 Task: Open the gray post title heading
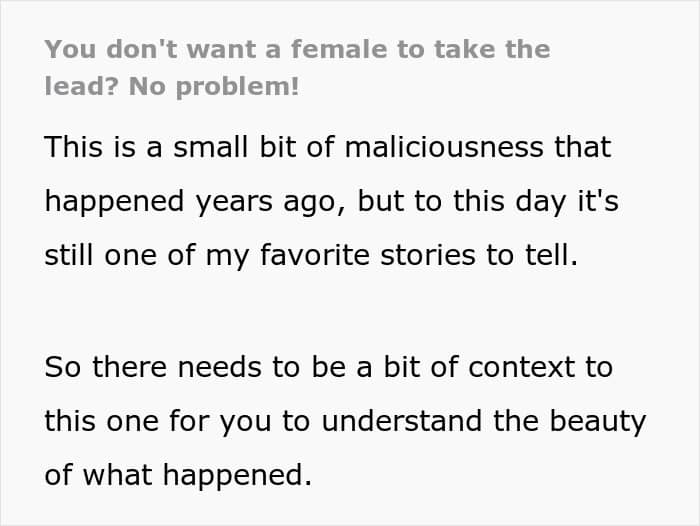pos(297,68)
